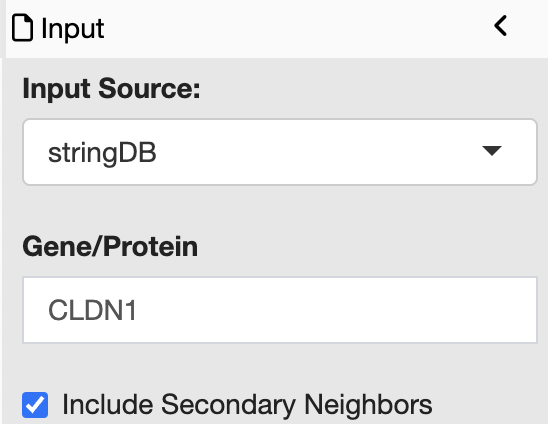Click the Include Secondary Neighbors label text

click(x=247, y=405)
